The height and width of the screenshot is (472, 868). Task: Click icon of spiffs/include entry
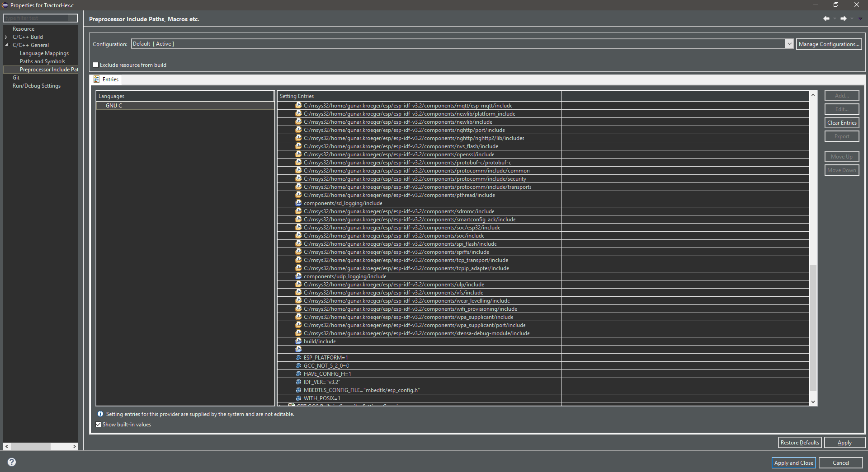298,252
